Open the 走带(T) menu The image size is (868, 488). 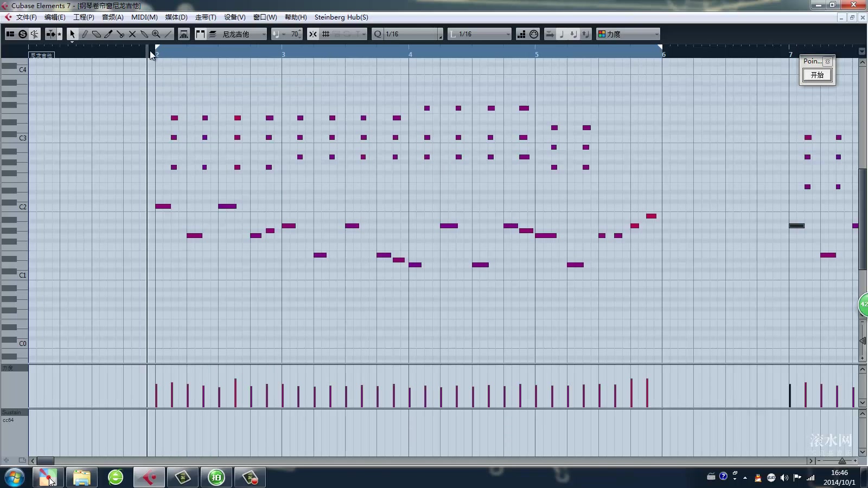coord(206,17)
